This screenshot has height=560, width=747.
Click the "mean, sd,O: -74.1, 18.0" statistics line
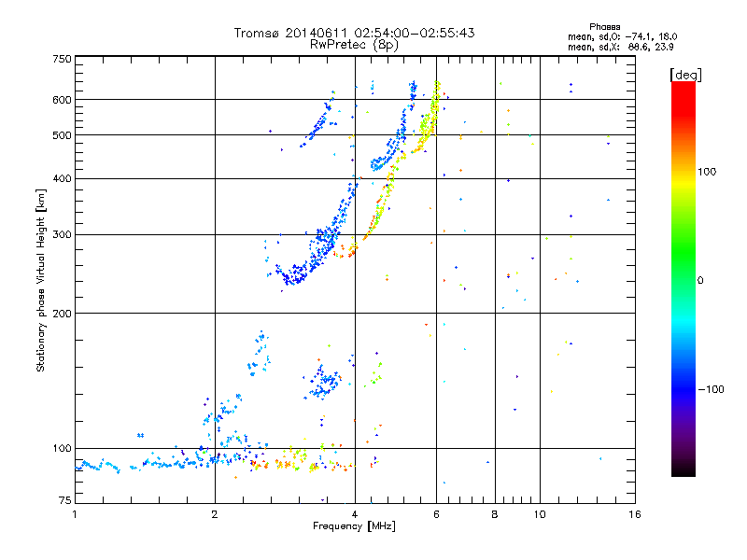(x=622, y=36)
